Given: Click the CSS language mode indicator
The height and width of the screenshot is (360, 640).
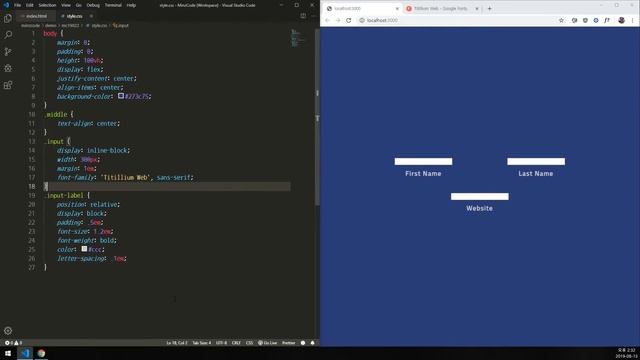Looking at the screenshot, I should click(249, 343).
